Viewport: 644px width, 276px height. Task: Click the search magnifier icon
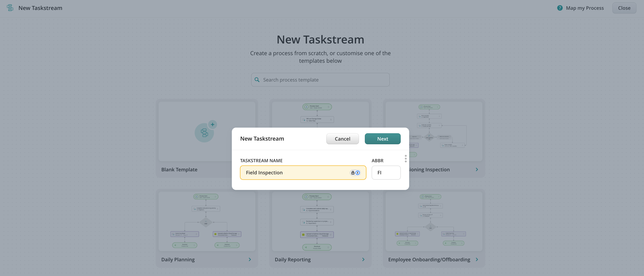coord(257,80)
